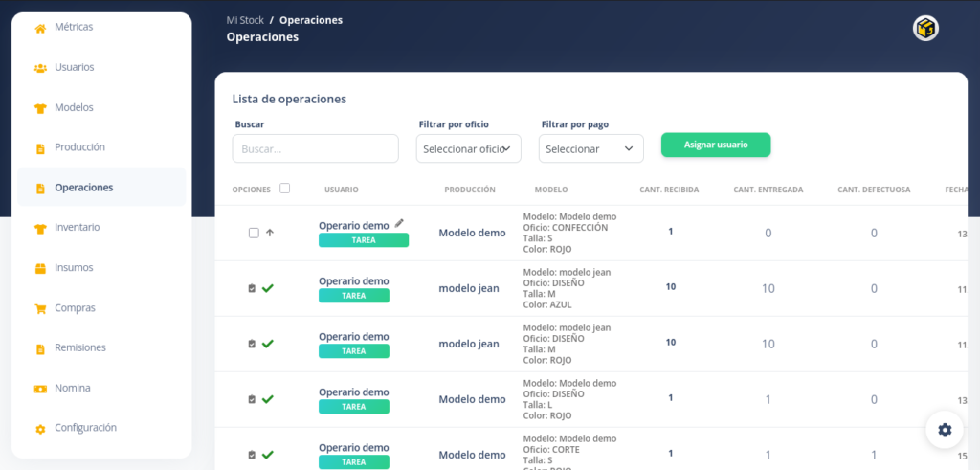Open the Inventario menu item
This screenshot has width=980, height=470.
(77, 228)
